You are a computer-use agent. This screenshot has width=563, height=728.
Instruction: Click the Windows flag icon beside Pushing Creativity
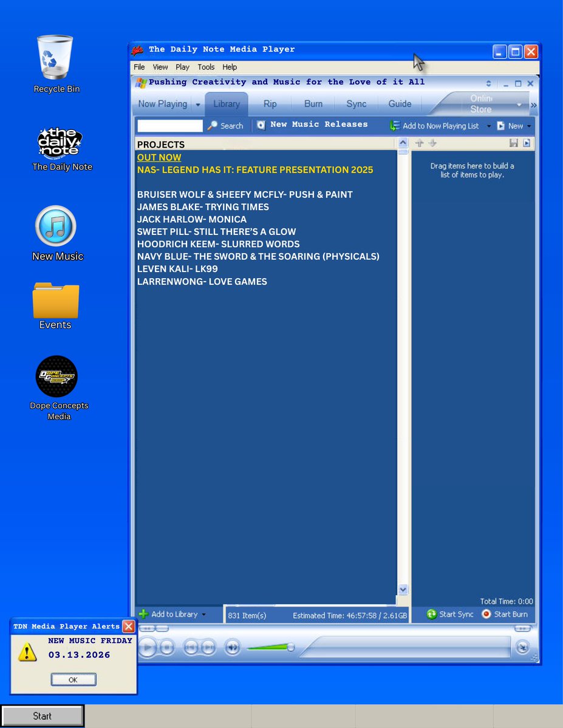point(141,83)
